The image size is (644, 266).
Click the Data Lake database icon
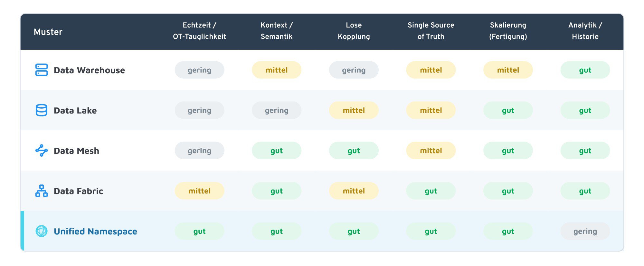42,110
